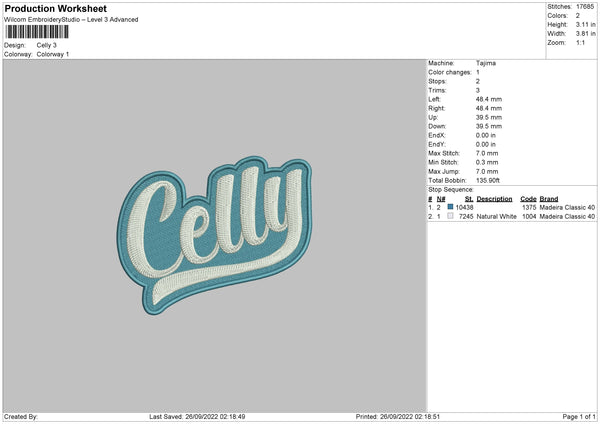Click the 'Printed: 26/09/2022 02:18:51' text

[x=398, y=416]
